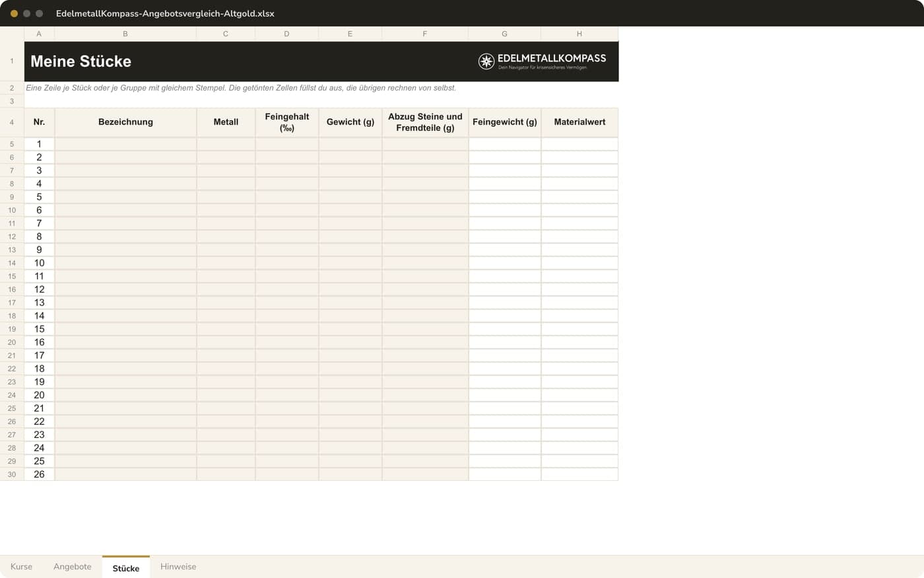Open the Angebote sheet tab
924x578 pixels.
click(x=73, y=567)
